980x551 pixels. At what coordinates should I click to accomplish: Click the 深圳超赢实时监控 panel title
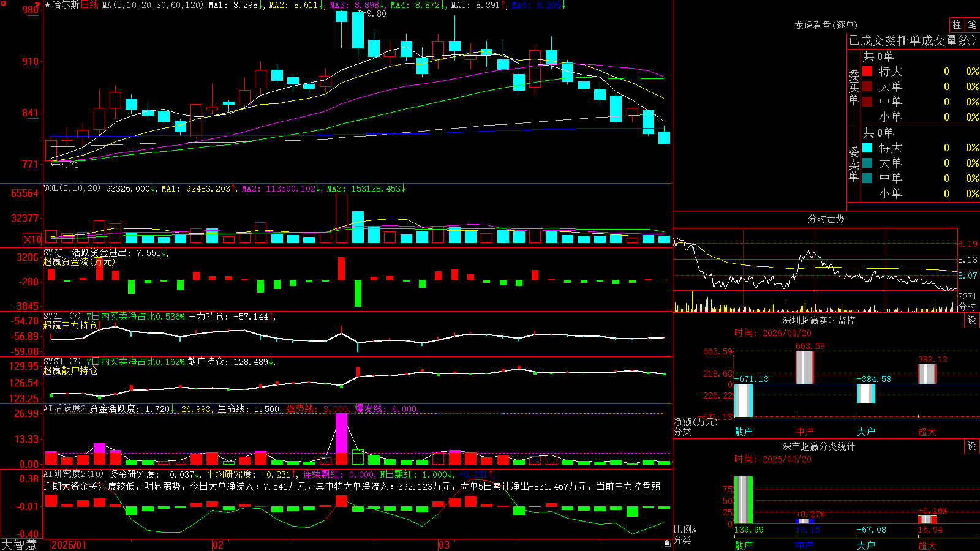point(819,320)
